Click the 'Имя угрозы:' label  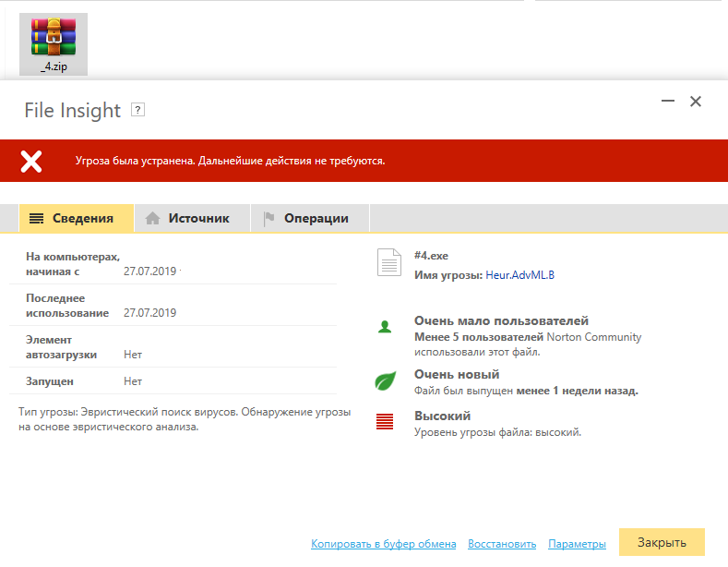pos(448,275)
